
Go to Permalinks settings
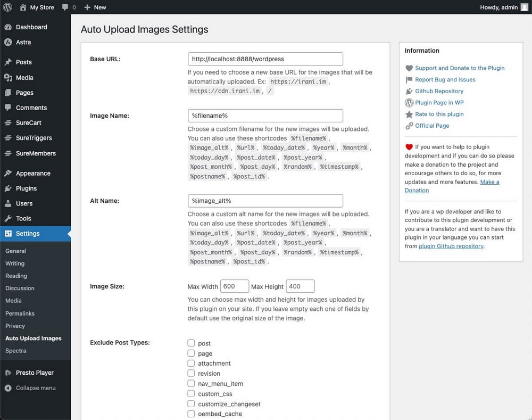pyautogui.click(x=20, y=314)
